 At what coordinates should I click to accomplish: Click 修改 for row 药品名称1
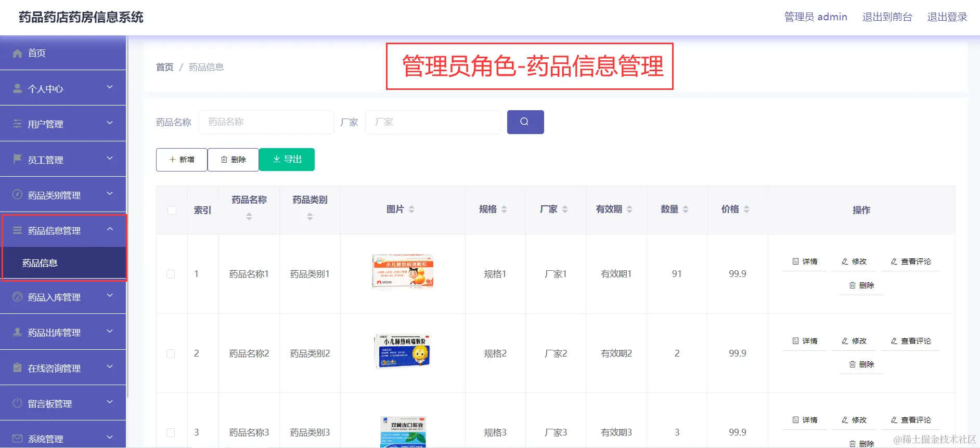[x=854, y=261]
